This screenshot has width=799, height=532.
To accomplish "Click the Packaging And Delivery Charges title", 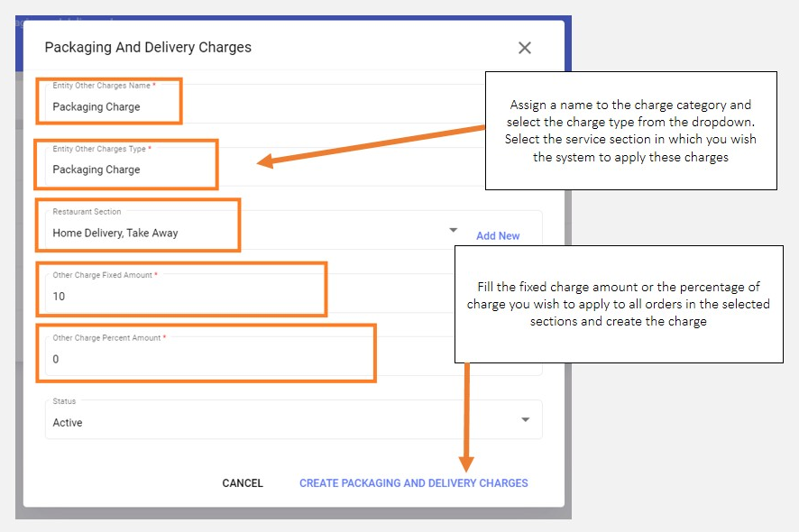I will [148, 47].
